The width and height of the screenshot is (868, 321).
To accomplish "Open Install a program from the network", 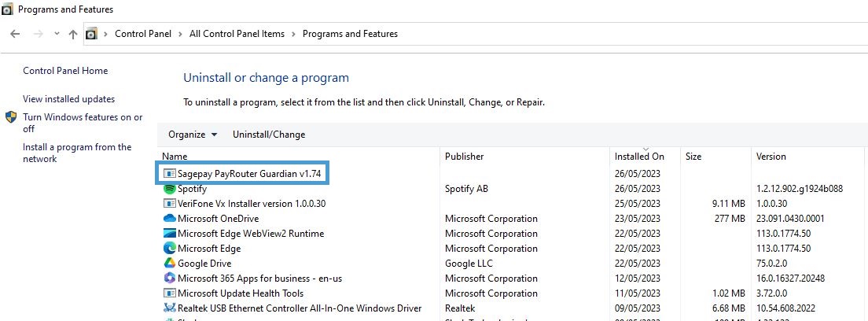I will click(77, 153).
